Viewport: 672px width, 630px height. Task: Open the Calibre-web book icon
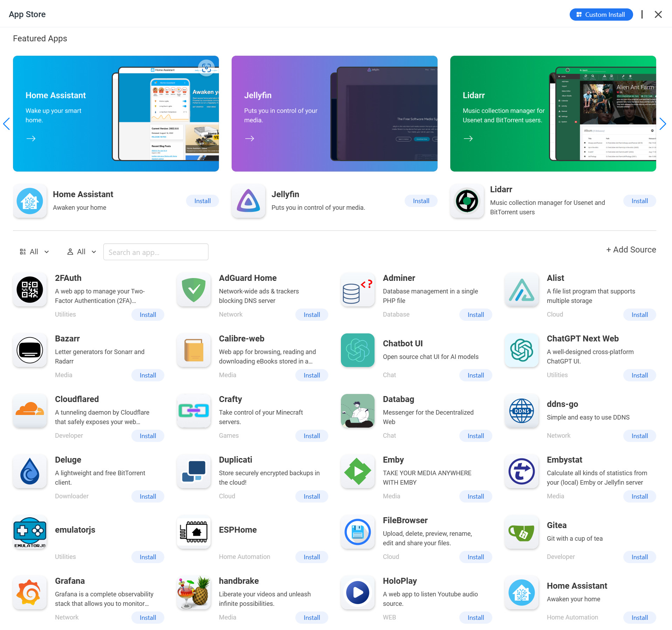[x=194, y=350]
